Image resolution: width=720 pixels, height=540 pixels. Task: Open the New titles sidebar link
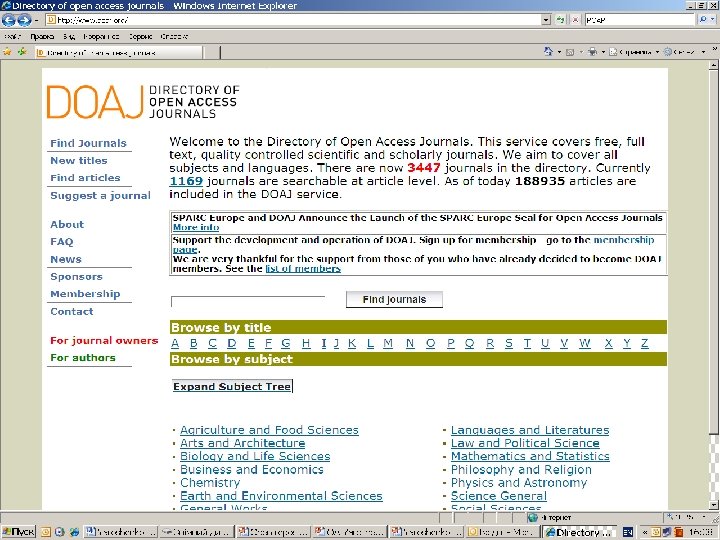[79, 161]
